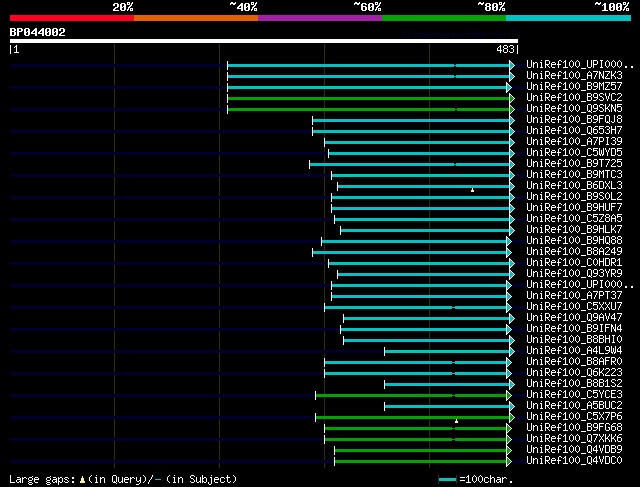640x487 pixels.
Task: Select the UniRef100_A7PT37 label
Action: [x=574, y=296]
